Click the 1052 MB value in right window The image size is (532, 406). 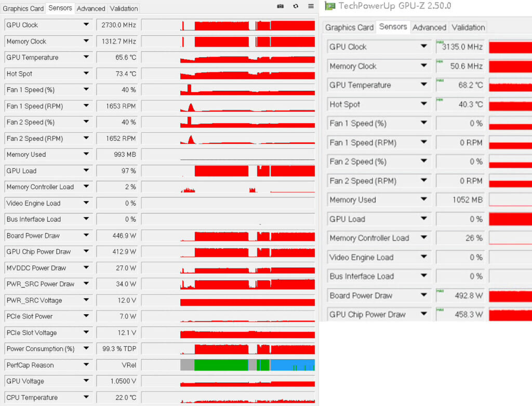(460, 200)
